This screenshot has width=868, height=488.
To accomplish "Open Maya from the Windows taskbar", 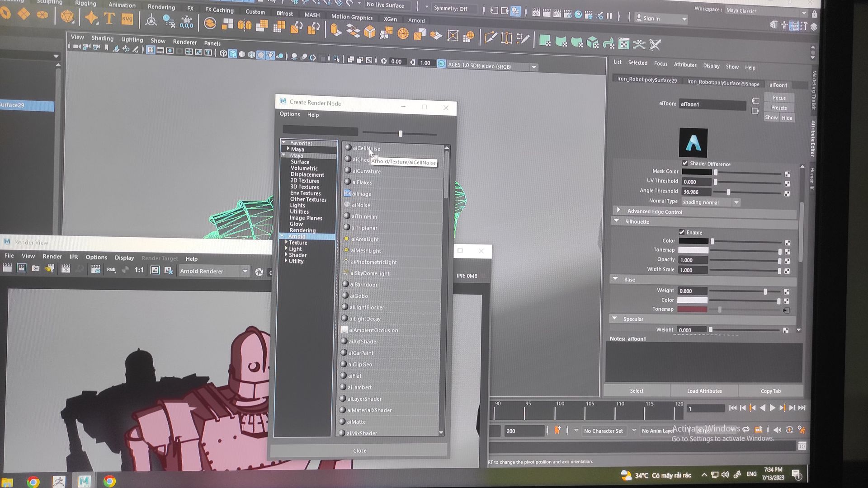I will point(84,481).
